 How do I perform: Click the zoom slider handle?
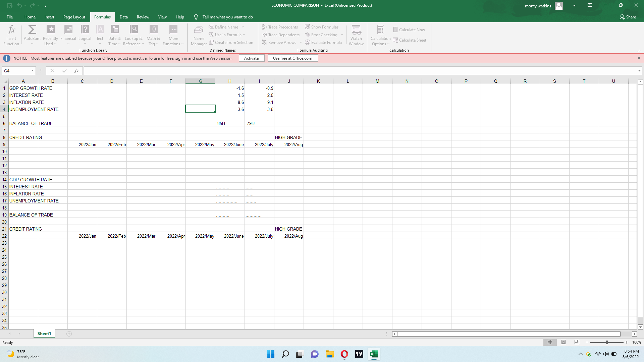click(607, 342)
